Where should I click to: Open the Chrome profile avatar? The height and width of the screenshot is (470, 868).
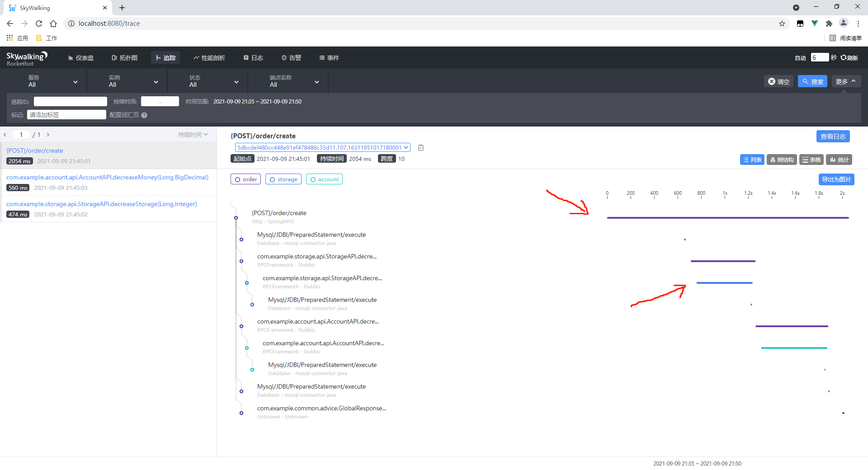coord(844,23)
